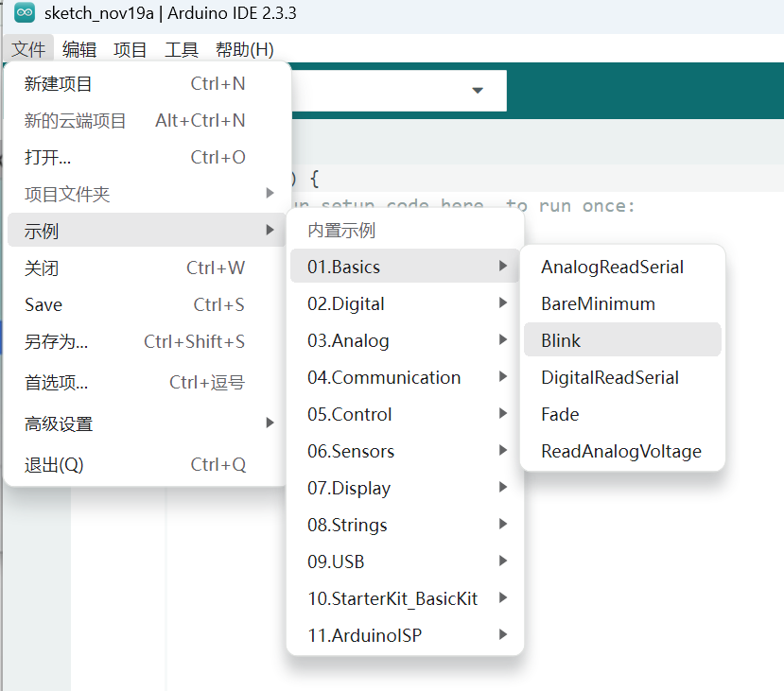Open the 工具 menu
This screenshot has width=784, height=691.
pos(182,49)
